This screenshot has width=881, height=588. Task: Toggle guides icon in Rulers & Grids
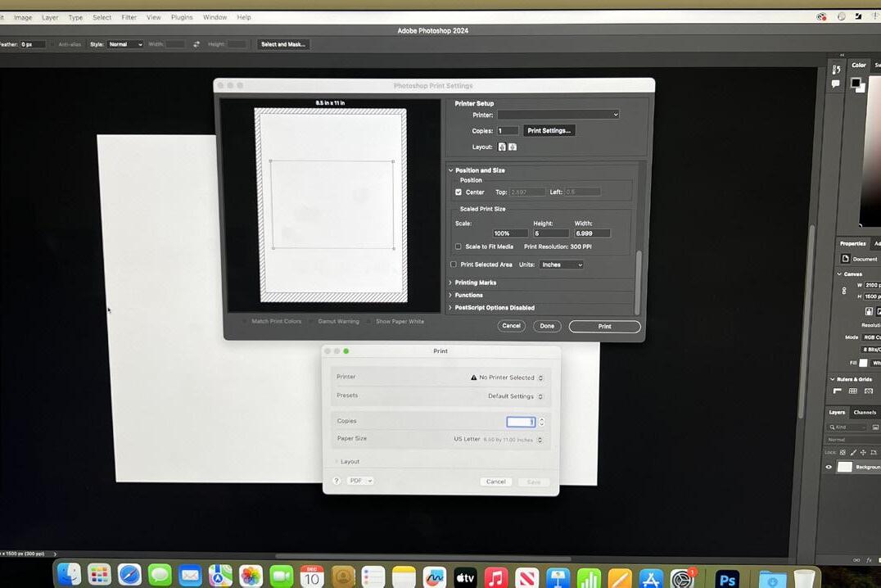(x=869, y=391)
